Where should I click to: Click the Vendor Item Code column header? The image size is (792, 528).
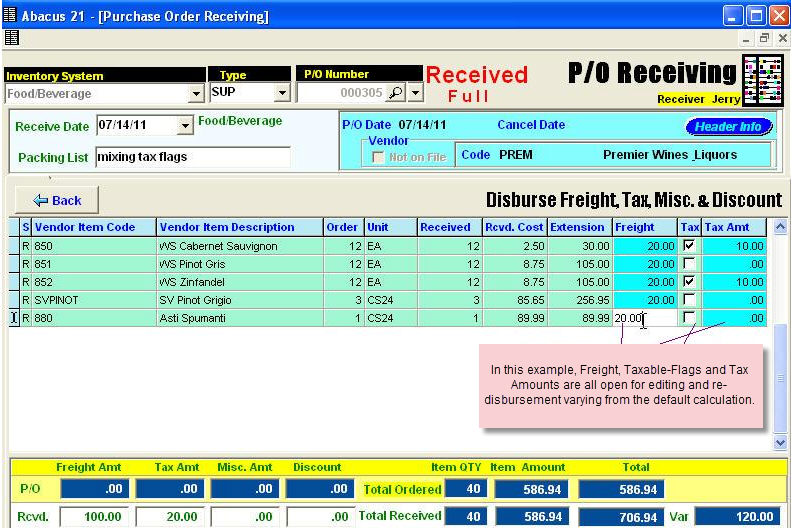(x=94, y=227)
